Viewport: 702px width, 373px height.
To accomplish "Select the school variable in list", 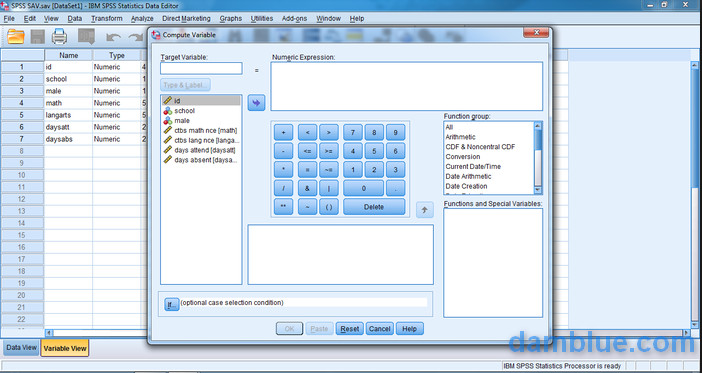I will point(201,111).
